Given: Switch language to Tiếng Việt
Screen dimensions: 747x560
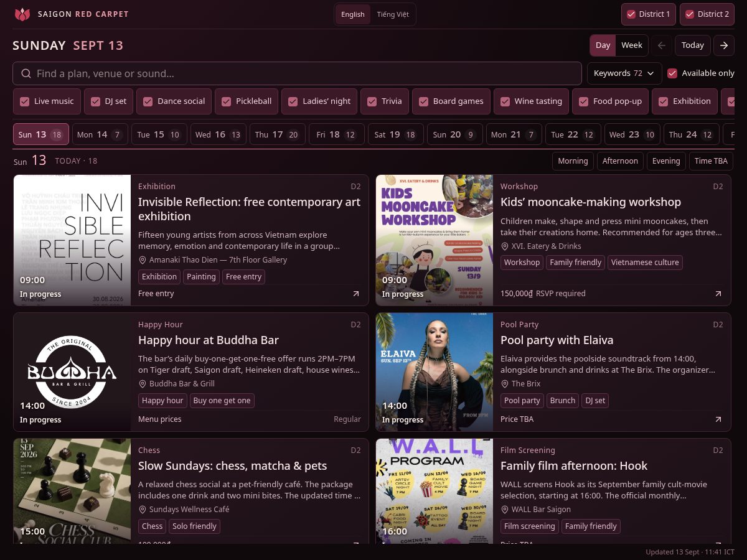Looking at the screenshot, I should coord(393,14).
